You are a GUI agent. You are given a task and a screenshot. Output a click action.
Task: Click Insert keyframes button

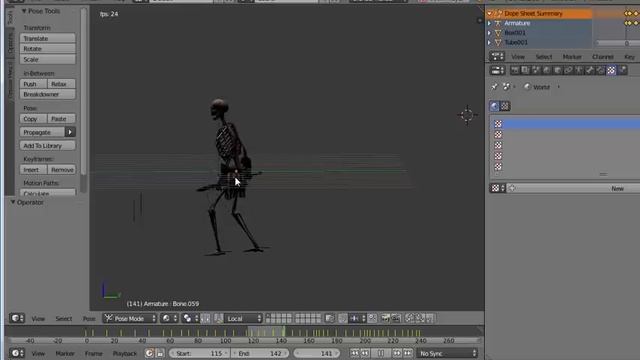click(x=33, y=169)
